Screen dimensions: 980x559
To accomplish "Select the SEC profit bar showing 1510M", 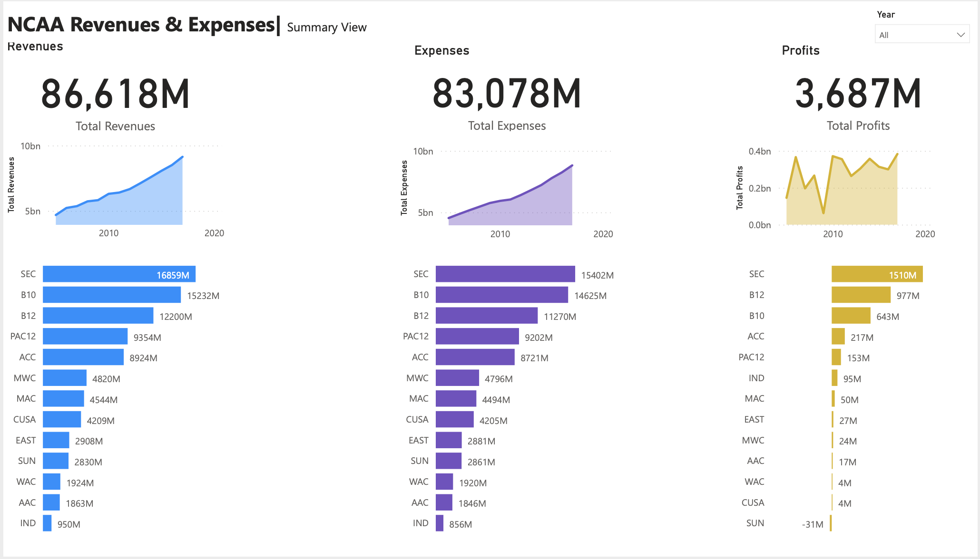I will [875, 274].
